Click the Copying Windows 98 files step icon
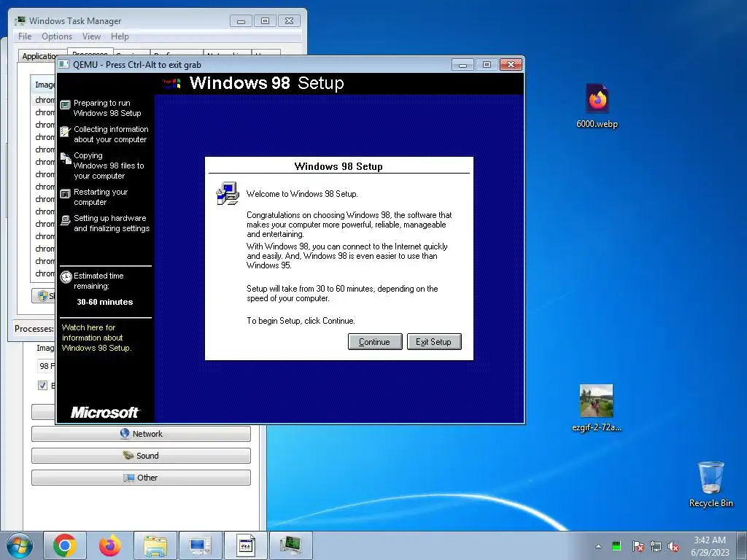Image resolution: width=747 pixels, height=560 pixels. (65, 158)
